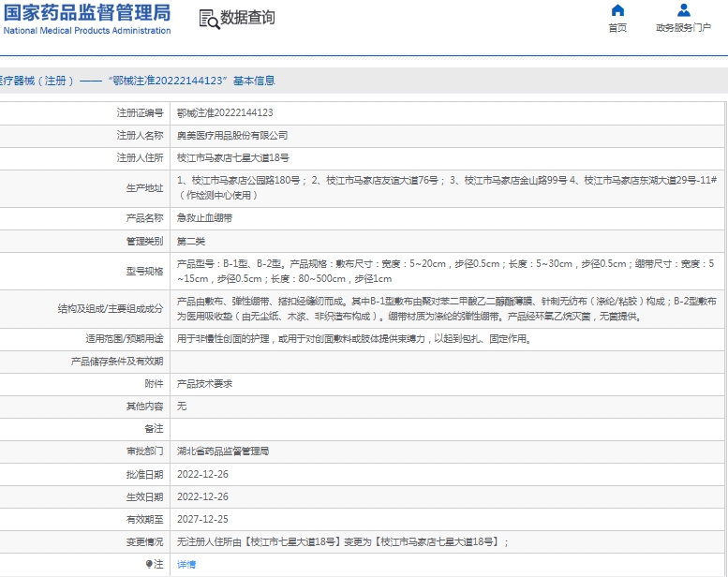Image resolution: width=728 pixels, height=577 pixels.
Task: Click National Medical Products Administration subtitle
Action: [x=87, y=31]
